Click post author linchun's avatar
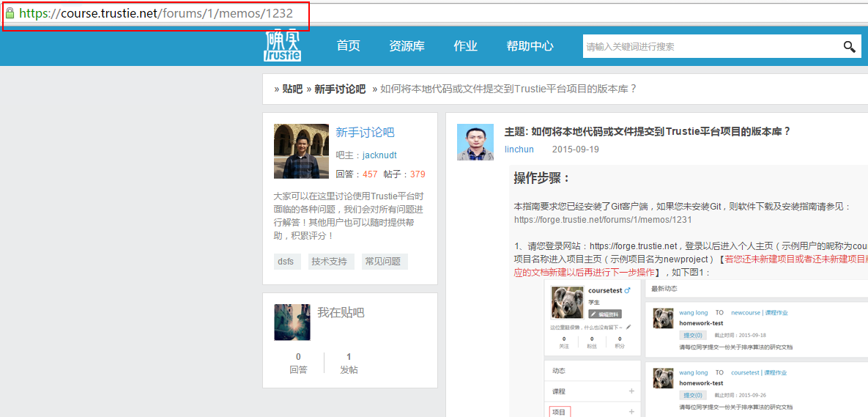Viewport: 868px width, 417px height. tap(475, 142)
